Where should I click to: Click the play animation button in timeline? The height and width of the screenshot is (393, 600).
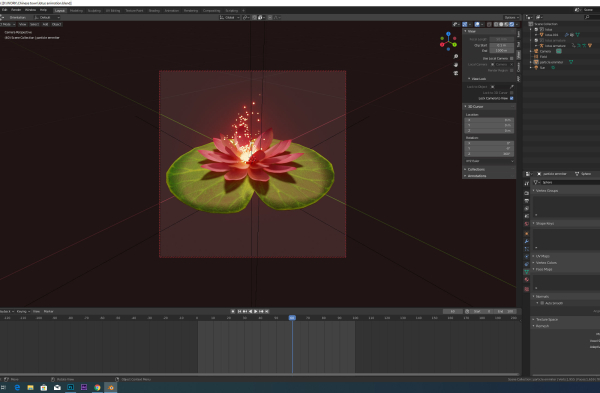pos(256,311)
